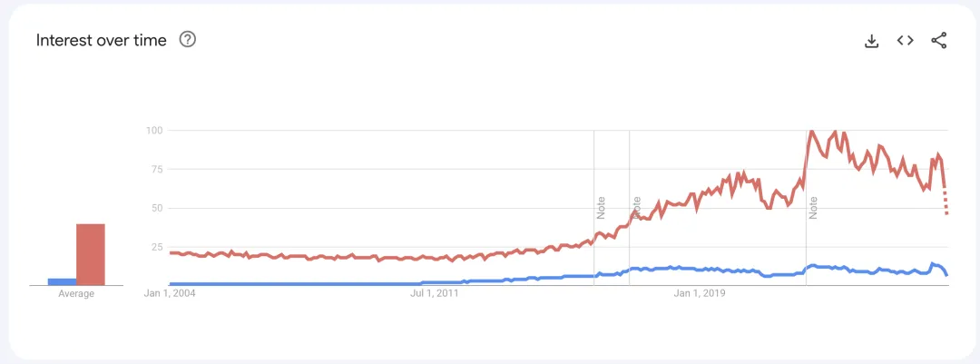Click the Jan 1, 2004 axis label
This screenshot has width=980, height=364.
click(x=170, y=294)
